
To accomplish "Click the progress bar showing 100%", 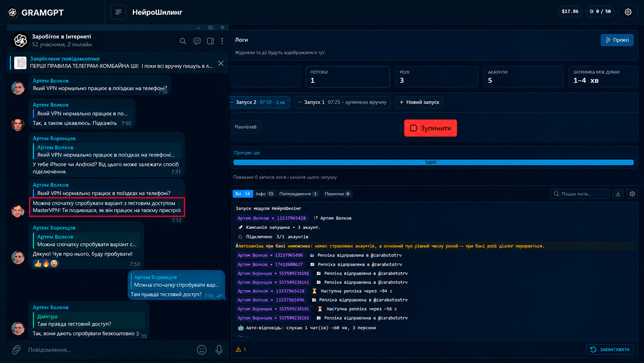I will point(434,163).
